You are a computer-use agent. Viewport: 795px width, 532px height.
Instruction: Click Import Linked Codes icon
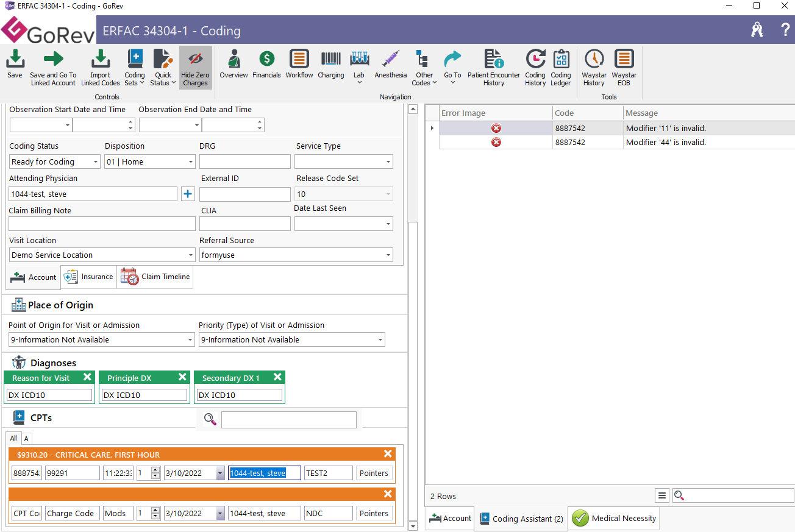101,68
